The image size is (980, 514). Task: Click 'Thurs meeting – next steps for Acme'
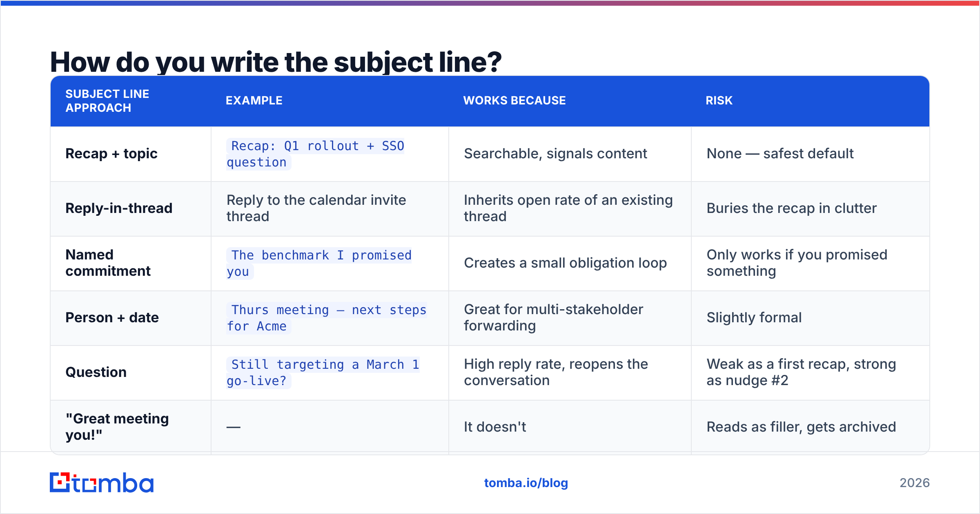(327, 318)
